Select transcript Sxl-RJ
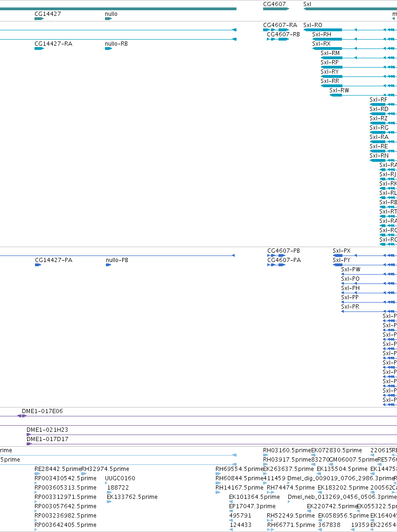The height and width of the screenshot is (532, 397). [388, 174]
